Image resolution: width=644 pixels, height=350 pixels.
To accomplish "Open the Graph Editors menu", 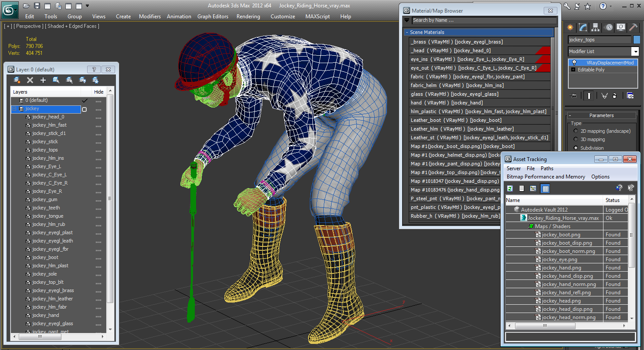I will [x=213, y=17].
